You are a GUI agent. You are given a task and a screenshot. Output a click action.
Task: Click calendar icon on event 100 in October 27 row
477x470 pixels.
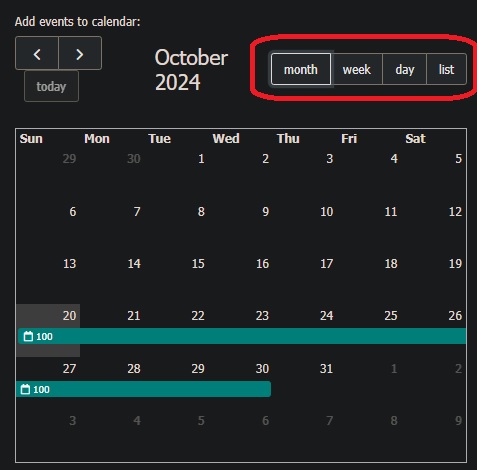[x=25, y=389]
